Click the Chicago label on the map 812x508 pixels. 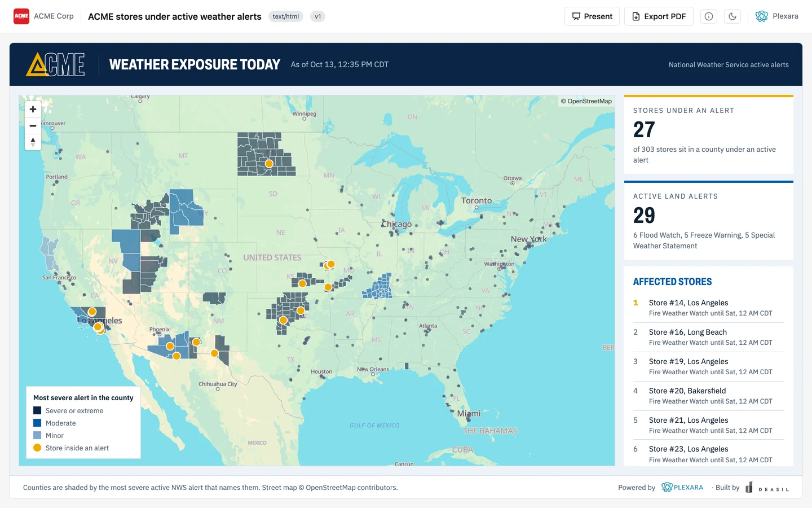pyautogui.click(x=397, y=224)
